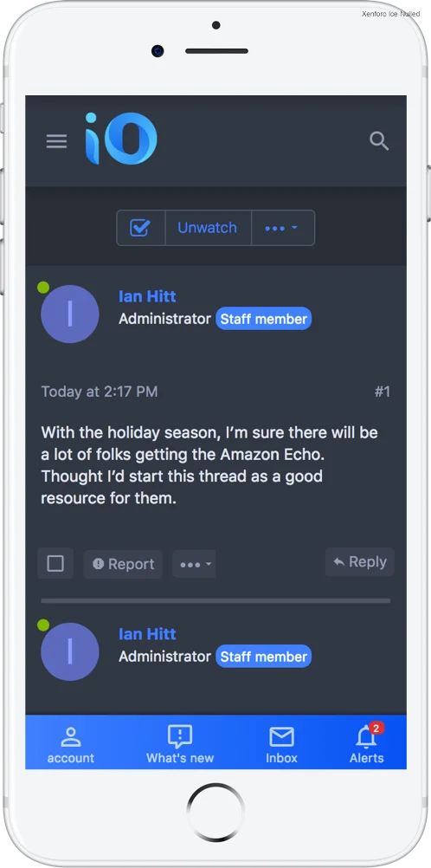The height and width of the screenshot is (868, 431).
Task: Open the hamburger navigation menu
Action: click(56, 141)
